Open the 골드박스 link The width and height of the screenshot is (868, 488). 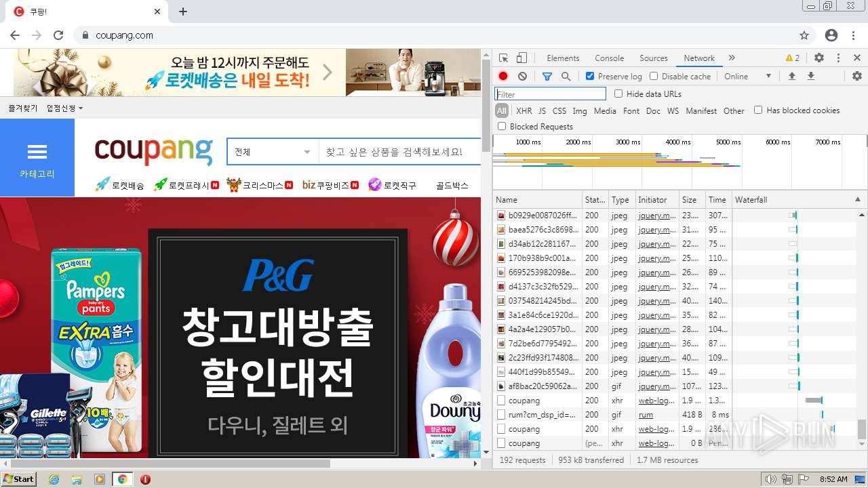click(x=452, y=185)
